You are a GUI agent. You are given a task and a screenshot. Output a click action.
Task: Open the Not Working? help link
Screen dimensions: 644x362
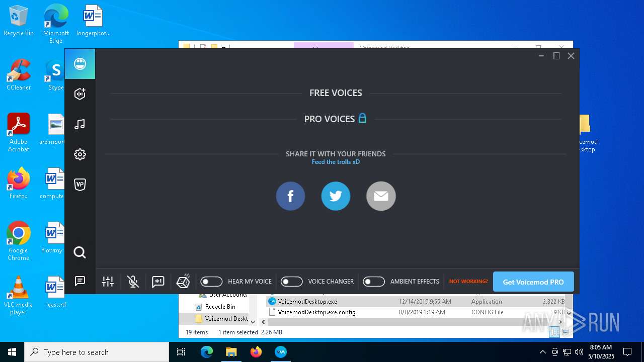(x=468, y=282)
